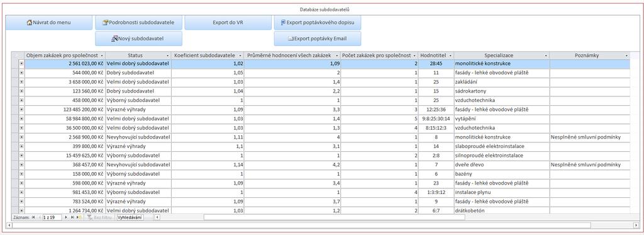Click the Návrat do menu button
Image resolution: width=644 pixels, height=235 pixels.
49,23
